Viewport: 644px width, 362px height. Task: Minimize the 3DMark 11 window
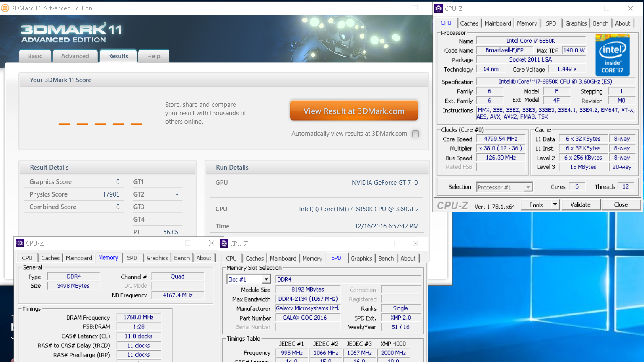click(390, 8)
